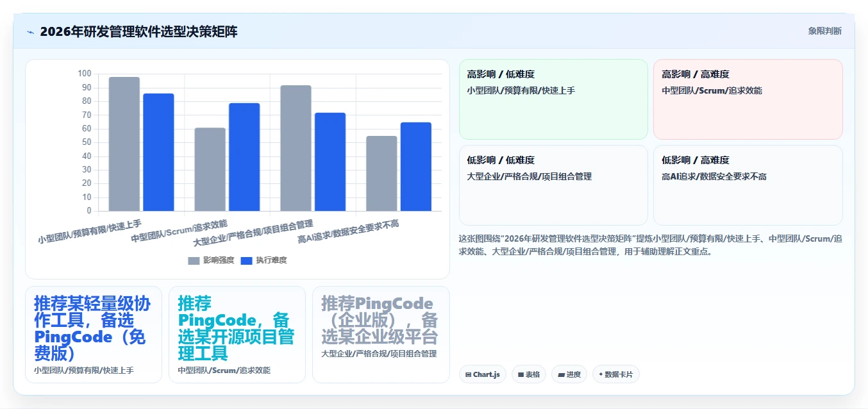The width and height of the screenshot is (868, 409).
Task: Open the gray "推荐PingCode（企业版）" card
Action: 381,335
